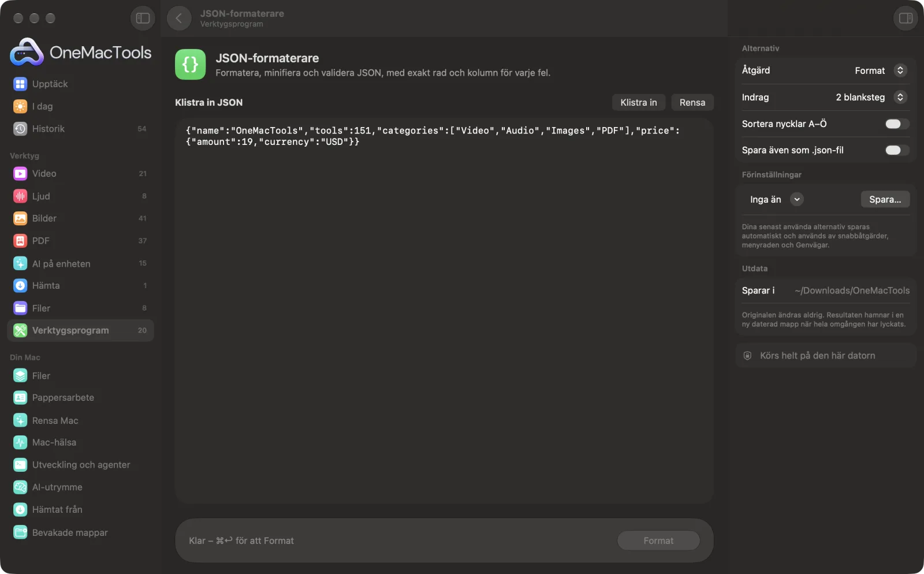Select the Bilder category icon
Screen dimensions: 924x574
click(20, 218)
